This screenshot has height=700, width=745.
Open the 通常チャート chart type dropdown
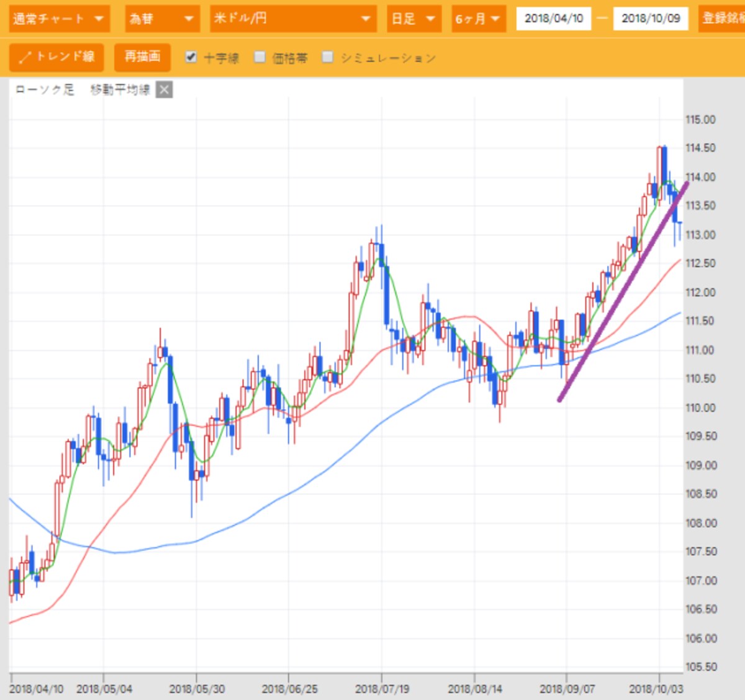pyautogui.click(x=60, y=19)
